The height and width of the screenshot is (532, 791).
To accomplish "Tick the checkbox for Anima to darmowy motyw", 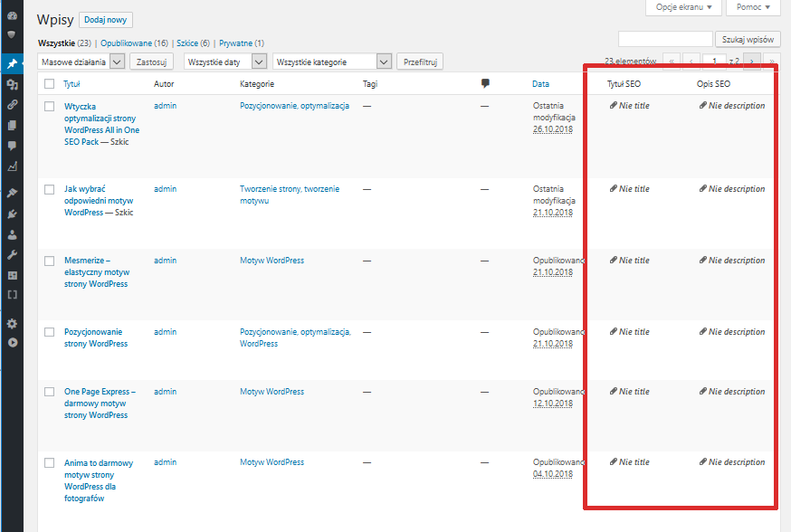I will tap(49, 463).
